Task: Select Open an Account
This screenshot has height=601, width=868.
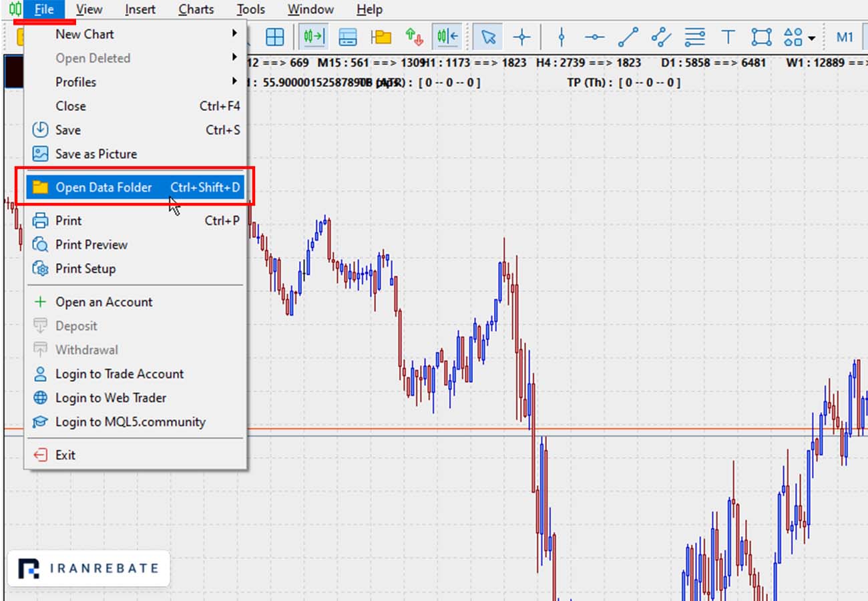Action: 136,303
